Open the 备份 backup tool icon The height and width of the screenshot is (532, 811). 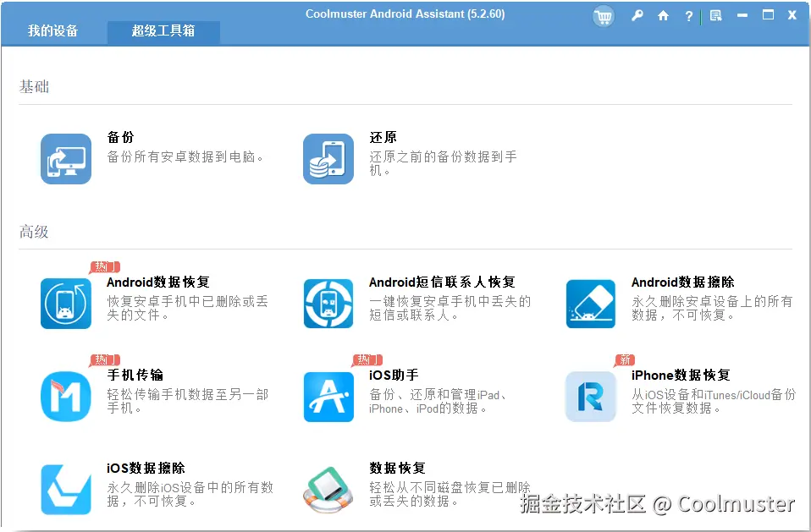click(66, 159)
